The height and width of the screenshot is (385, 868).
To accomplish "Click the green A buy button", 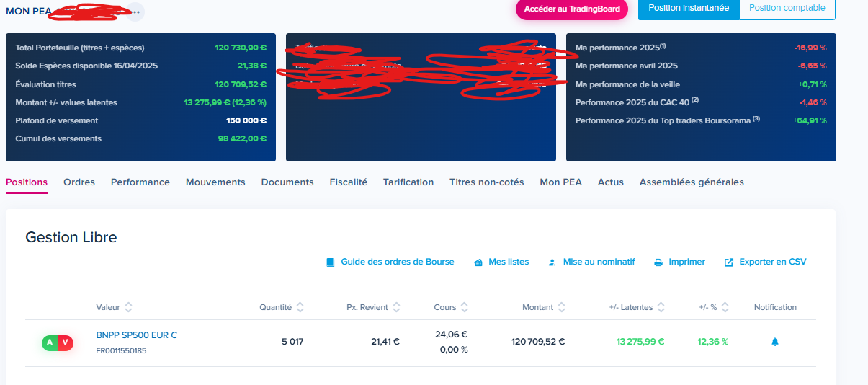I will click(x=50, y=342).
